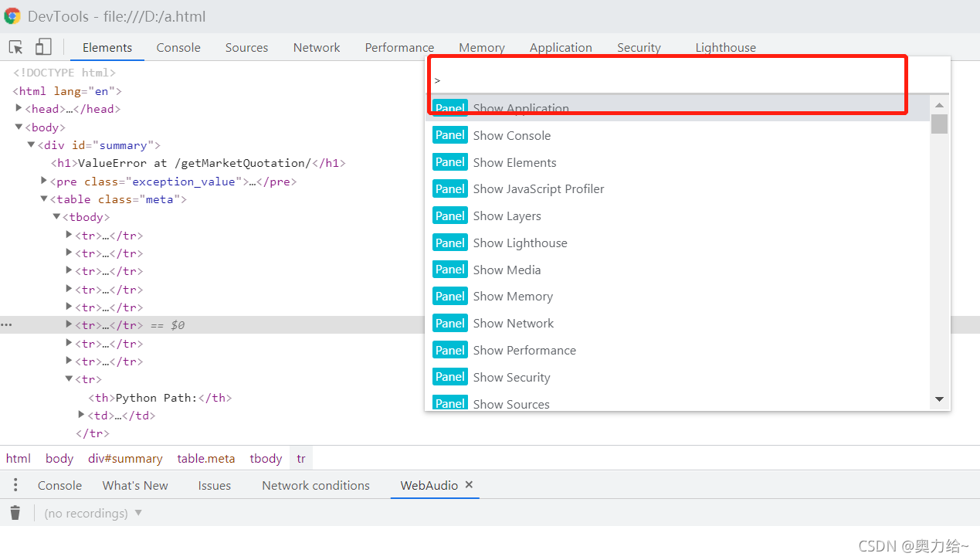Select the Issues drawer tab
Viewport: 980px width, 560px height.
(214, 485)
